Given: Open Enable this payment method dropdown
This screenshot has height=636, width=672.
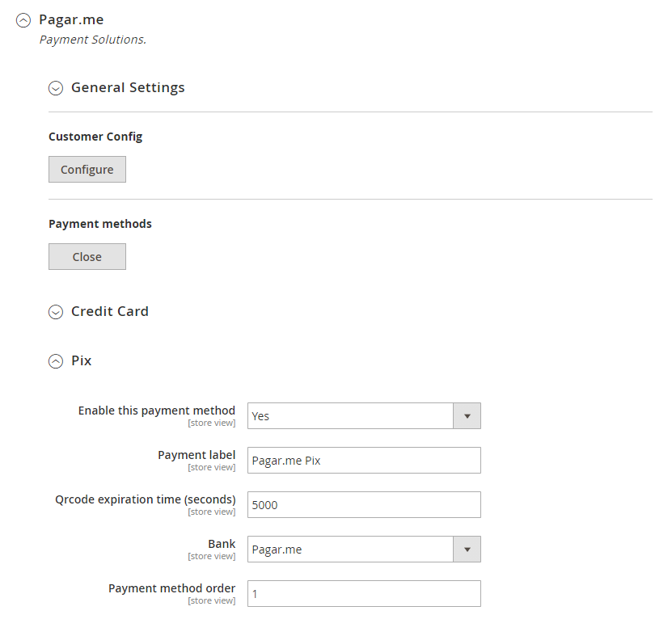Looking at the screenshot, I should coord(364,415).
